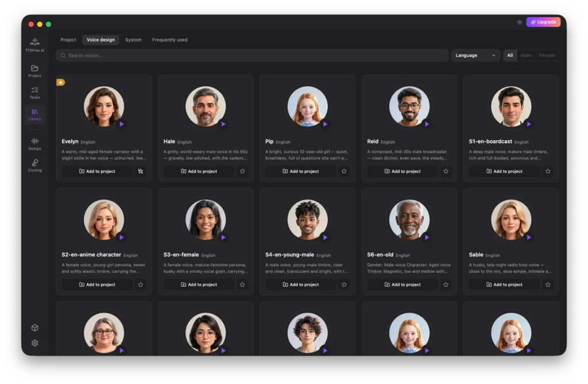Image resolution: width=588 pixels, height=384 pixels.
Task: Click Sable's avatar thumbnail
Action: (x=511, y=220)
